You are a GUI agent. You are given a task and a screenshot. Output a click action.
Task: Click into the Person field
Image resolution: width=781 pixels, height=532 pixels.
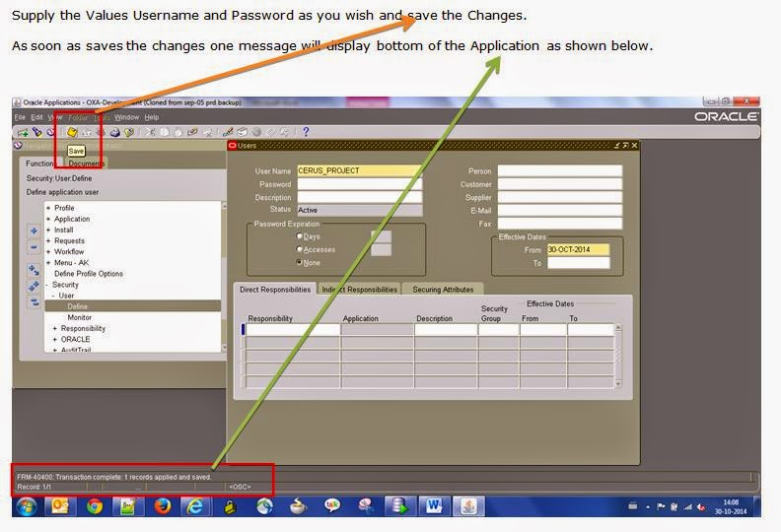click(x=560, y=170)
